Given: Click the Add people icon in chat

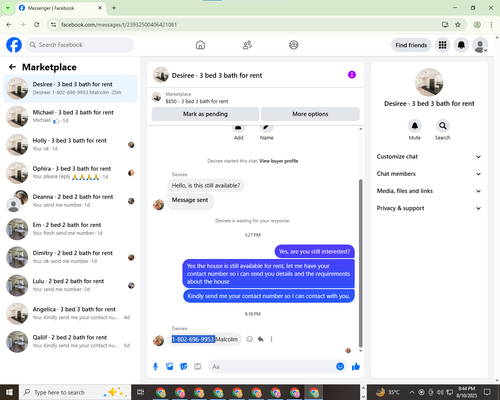Looking at the screenshot, I should click(239, 128).
